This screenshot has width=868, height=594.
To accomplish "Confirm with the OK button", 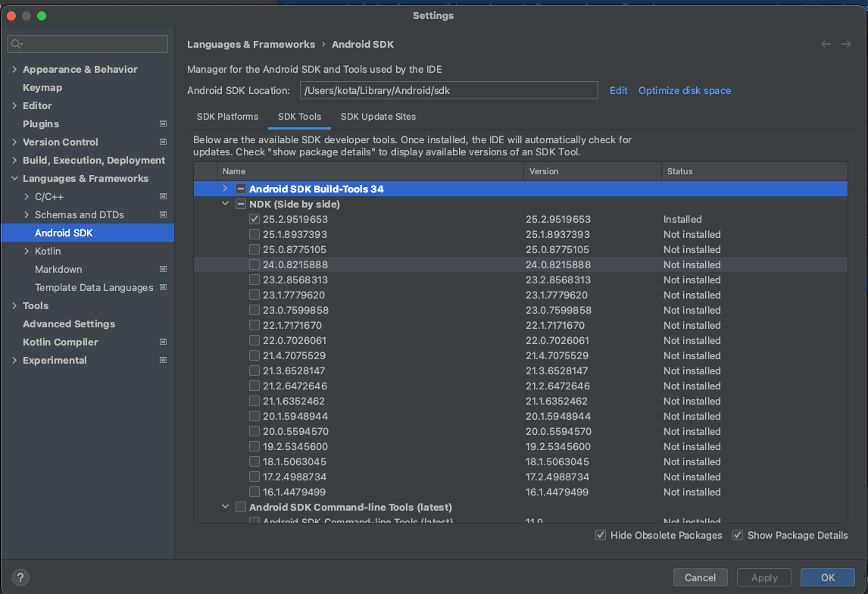I will [x=828, y=577].
